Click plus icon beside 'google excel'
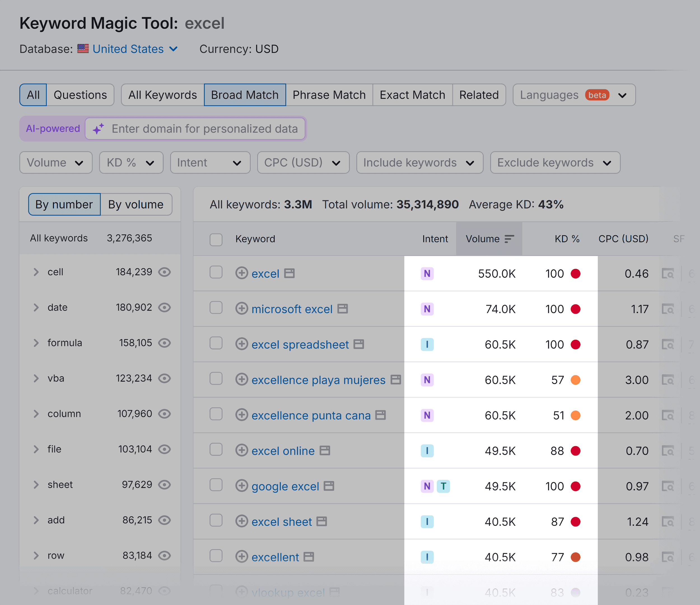 tap(242, 486)
